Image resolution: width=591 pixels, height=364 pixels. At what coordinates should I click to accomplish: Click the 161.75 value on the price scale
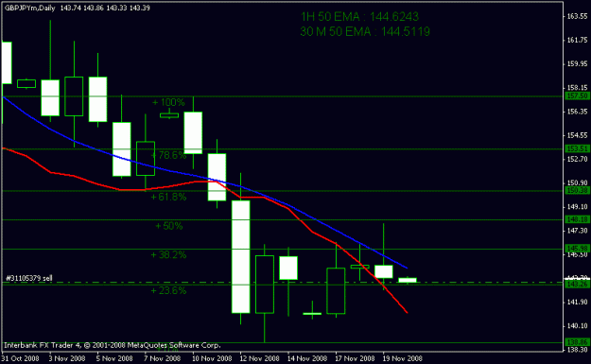pos(577,40)
